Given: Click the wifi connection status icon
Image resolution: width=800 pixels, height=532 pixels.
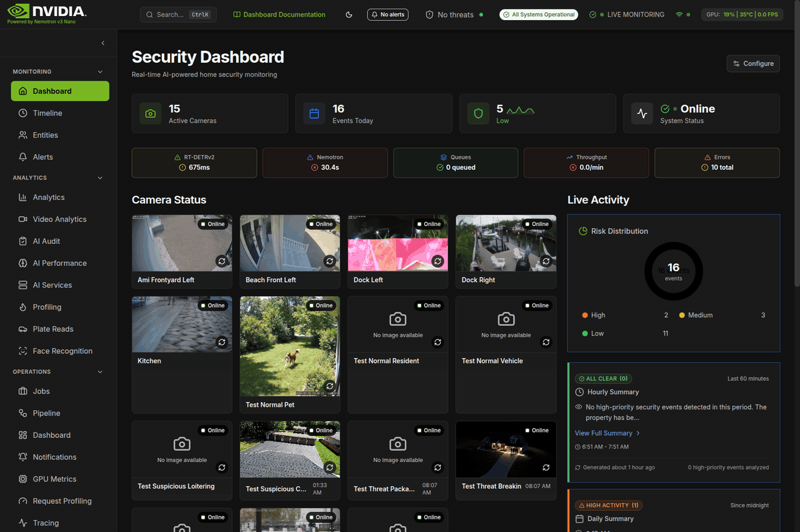Looking at the screenshot, I should (679, 15).
